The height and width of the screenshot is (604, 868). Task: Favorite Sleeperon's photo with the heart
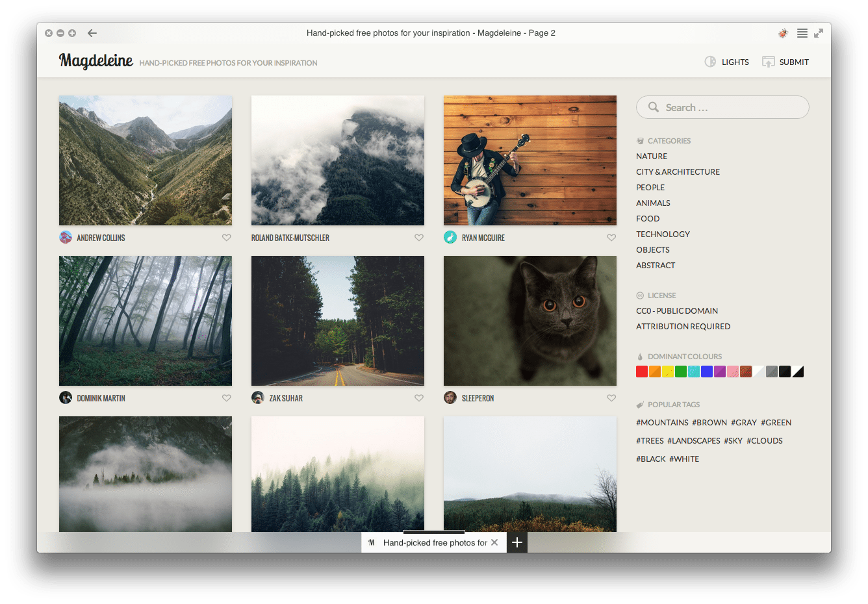pos(611,398)
